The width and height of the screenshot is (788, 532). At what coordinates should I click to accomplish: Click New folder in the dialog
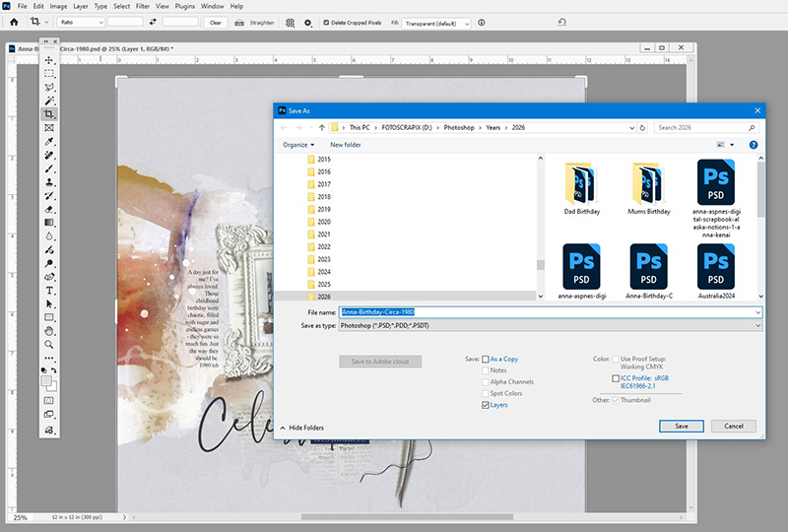click(x=346, y=145)
